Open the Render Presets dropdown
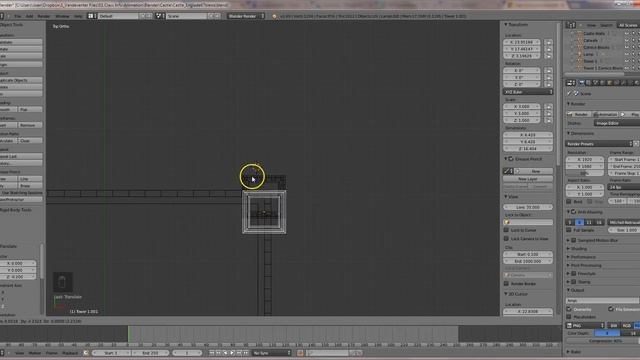 coord(599,144)
